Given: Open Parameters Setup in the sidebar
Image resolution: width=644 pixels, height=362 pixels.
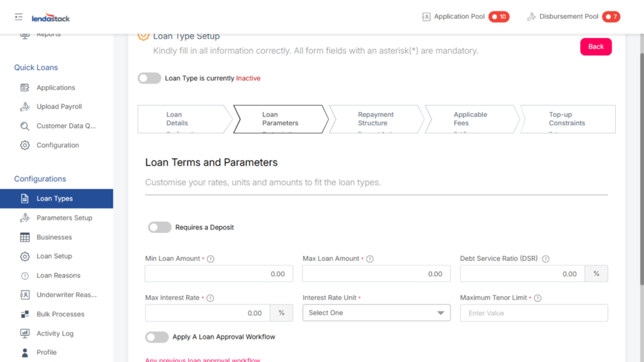Looking at the screenshot, I should tap(64, 218).
